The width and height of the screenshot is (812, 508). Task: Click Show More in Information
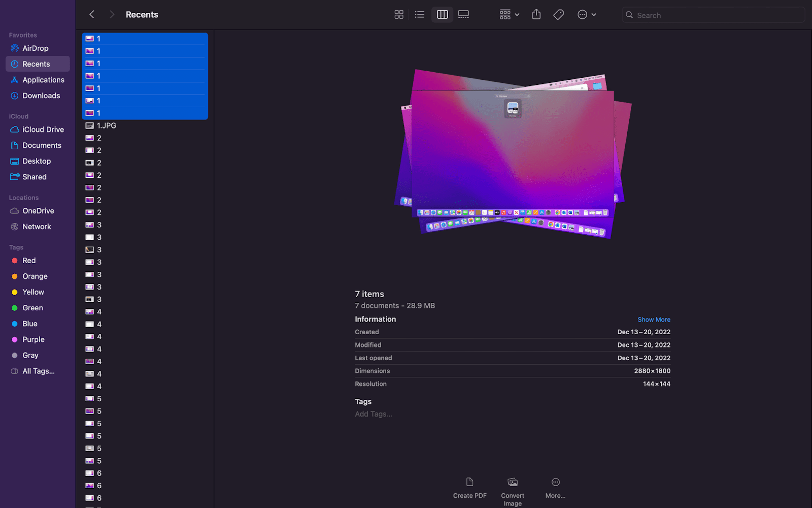[654, 320]
